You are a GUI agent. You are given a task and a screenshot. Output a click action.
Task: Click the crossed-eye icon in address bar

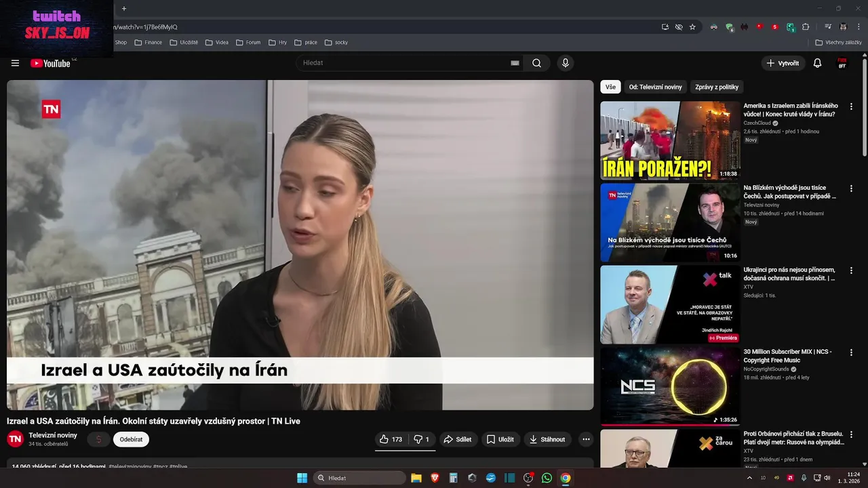coord(679,27)
